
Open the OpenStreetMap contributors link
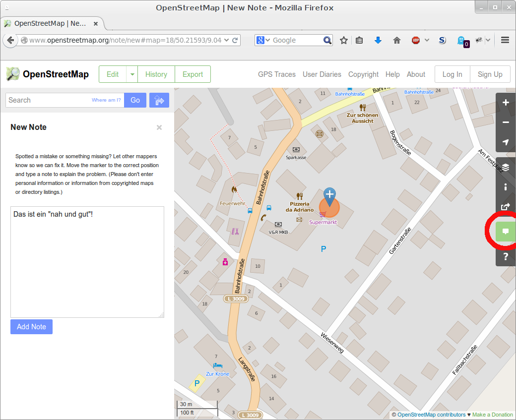(431, 415)
